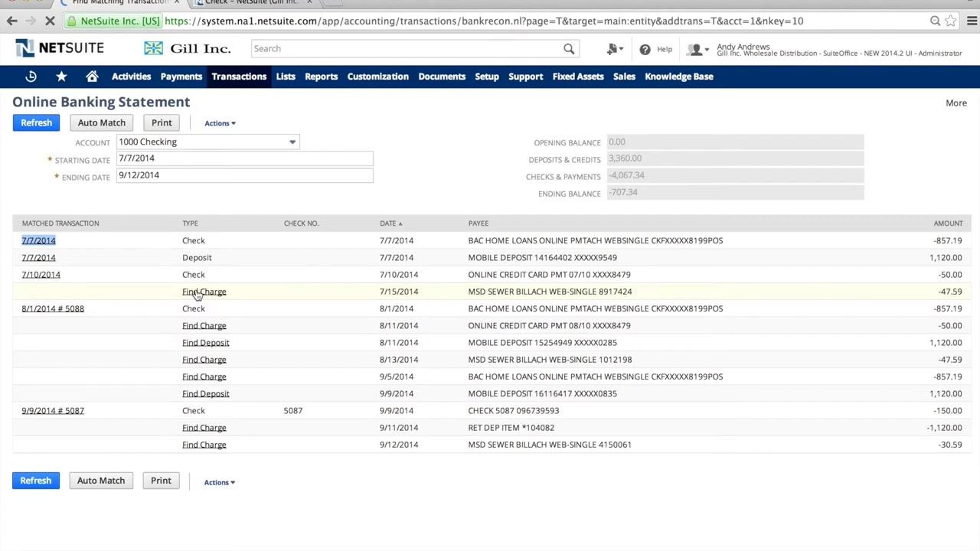The image size is (980, 551).
Task: Close the Find Matching Transaction browser tab
Action: click(177, 2)
